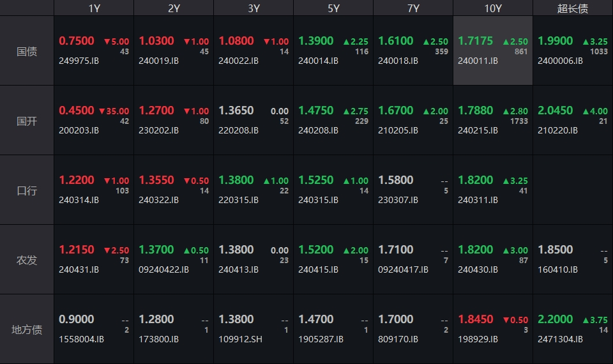Click the 1.5250 yield value

click(x=316, y=180)
